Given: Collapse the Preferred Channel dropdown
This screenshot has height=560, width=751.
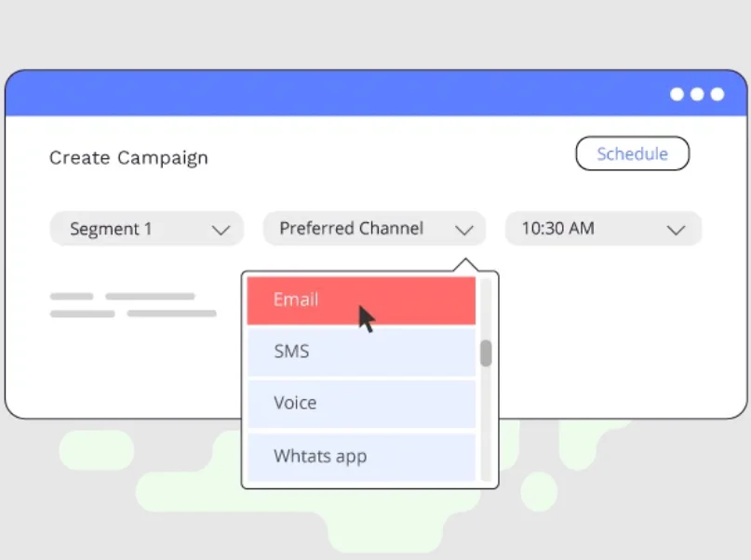Looking at the screenshot, I should point(374,229).
